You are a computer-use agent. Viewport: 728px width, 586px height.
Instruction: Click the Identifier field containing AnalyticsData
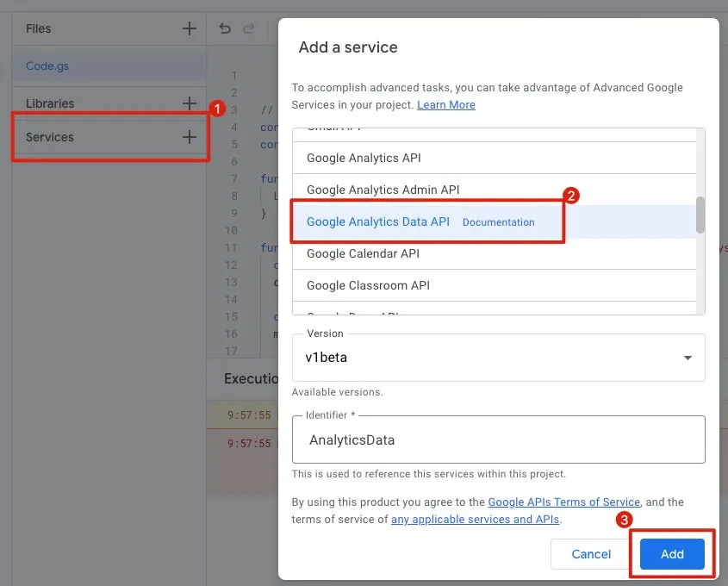click(x=498, y=439)
